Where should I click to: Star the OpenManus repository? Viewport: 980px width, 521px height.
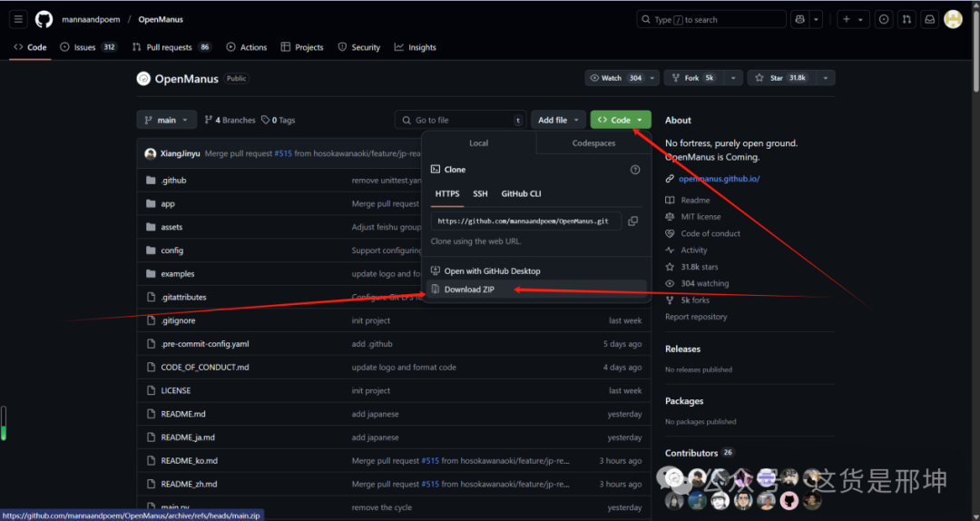[x=781, y=78]
